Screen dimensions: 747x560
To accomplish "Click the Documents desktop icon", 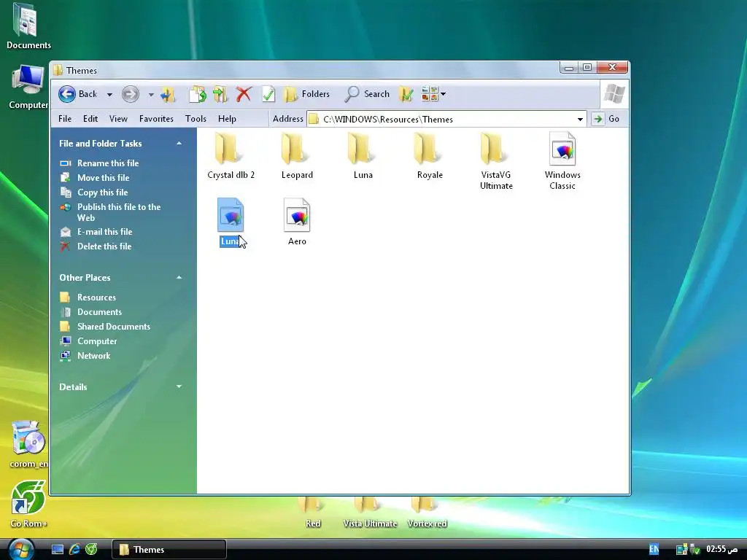I will click(x=28, y=26).
